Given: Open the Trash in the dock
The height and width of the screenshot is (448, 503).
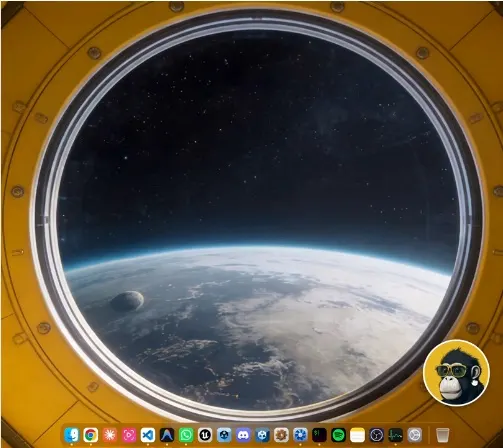Looking at the screenshot, I should (442, 435).
